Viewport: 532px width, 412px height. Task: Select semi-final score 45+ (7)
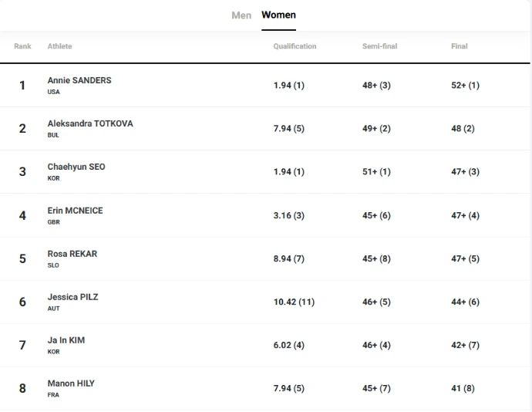pyautogui.click(x=376, y=388)
